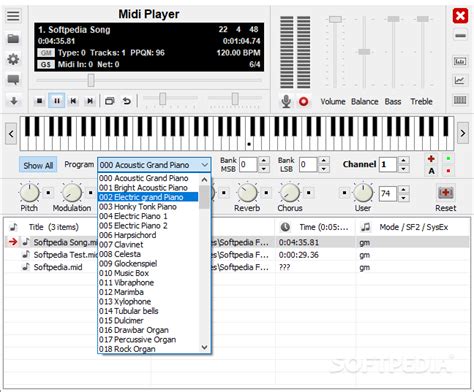Viewport: 474px width, 392px height.
Task: Reset controllers with Reset icon
Action: pyautogui.click(x=445, y=193)
